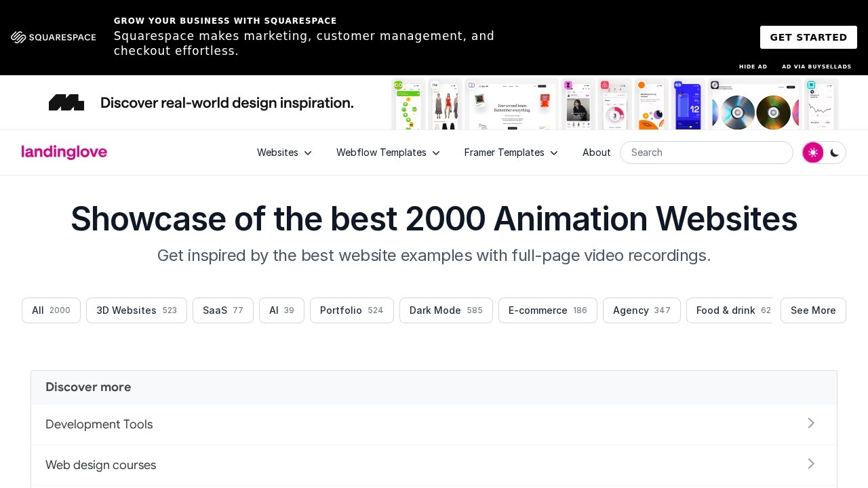Filter by 3D Websites category
The image size is (868, 488).
click(x=136, y=310)
